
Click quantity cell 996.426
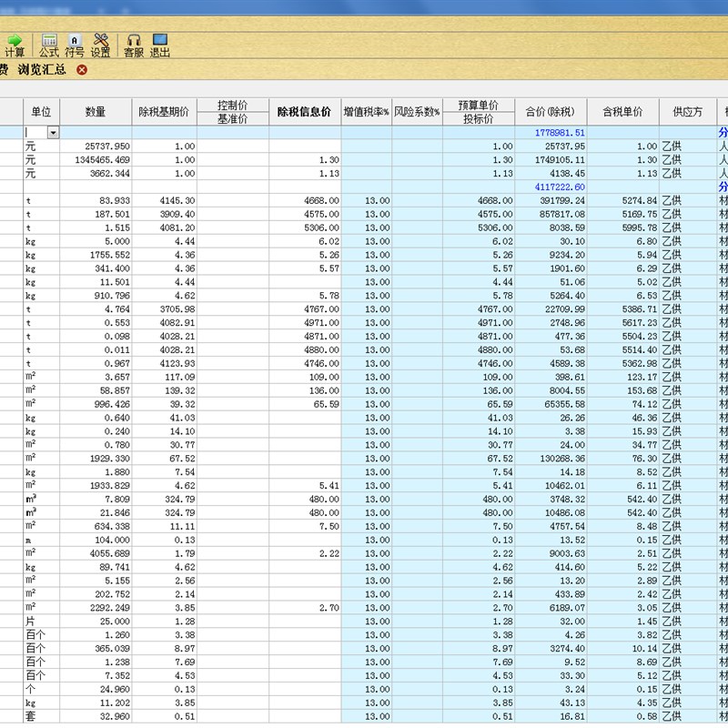(x=96, y=404)
